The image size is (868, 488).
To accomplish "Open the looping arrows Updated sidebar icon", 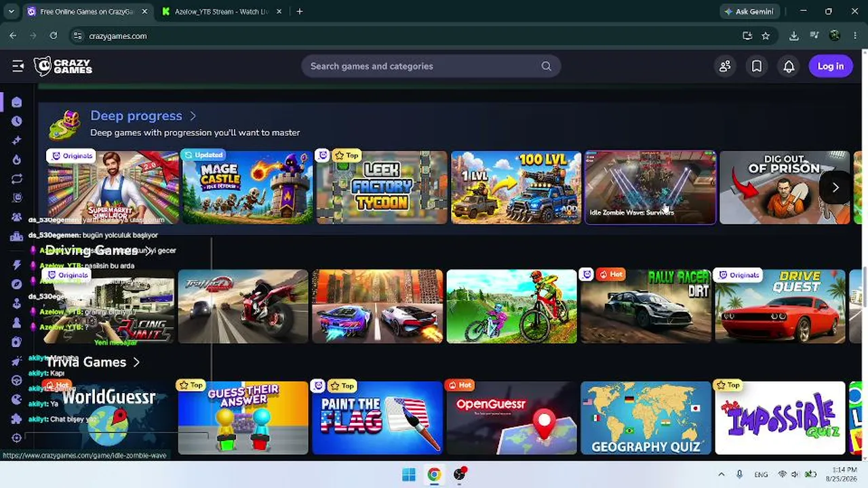I will click(17, 178).
